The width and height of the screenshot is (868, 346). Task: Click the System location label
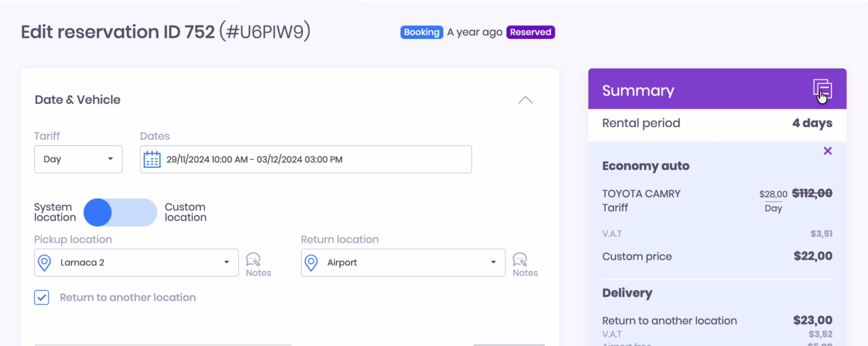point(55,212)
